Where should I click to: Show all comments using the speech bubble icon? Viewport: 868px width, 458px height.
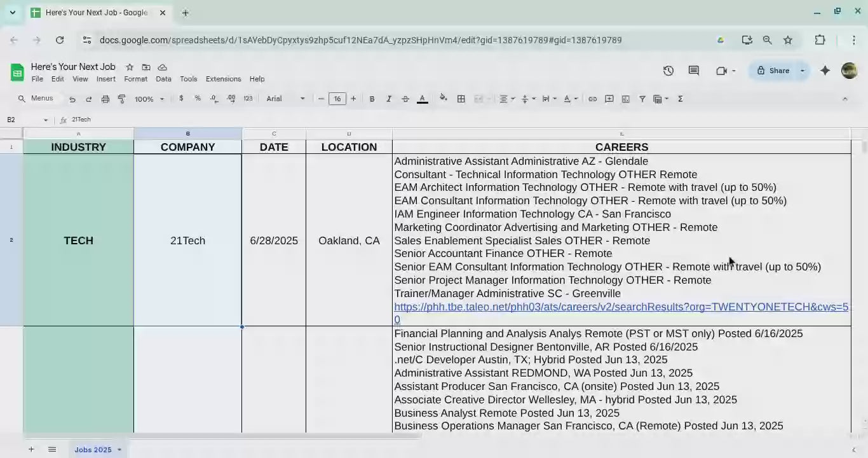pos(694,71)
